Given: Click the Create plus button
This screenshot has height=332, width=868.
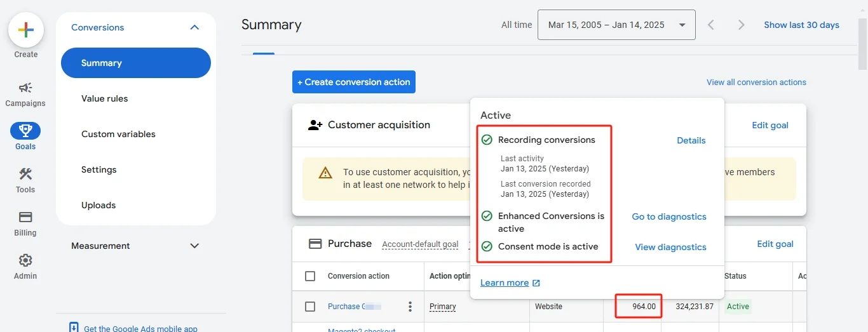Looking at the screenshot, I should coord(26,30).
